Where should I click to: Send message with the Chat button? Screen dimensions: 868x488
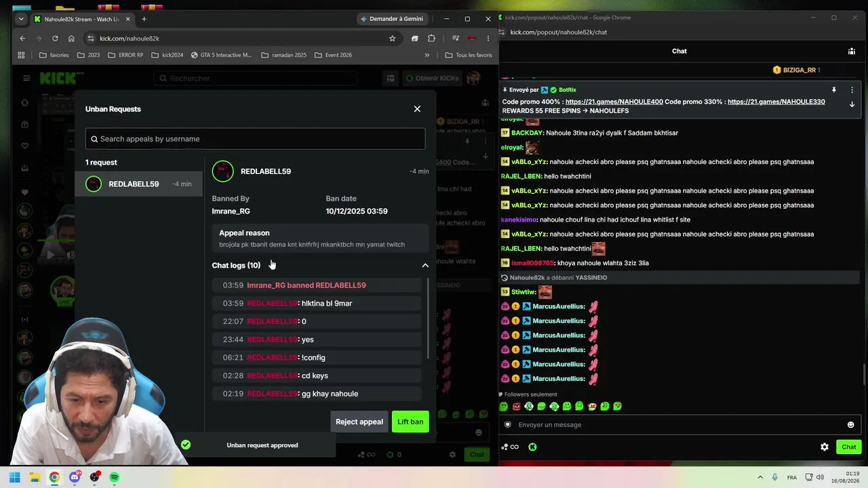(x=849, y=447)
